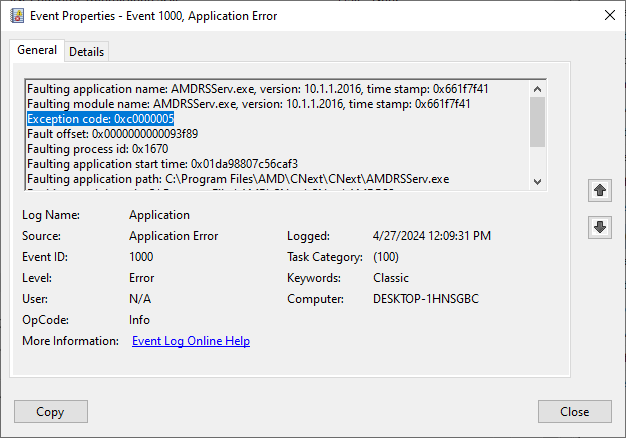Click the Logged value 4/27/2024 12:09:31 PM
This screenshot has height=438, width=626.
(432, 236)
